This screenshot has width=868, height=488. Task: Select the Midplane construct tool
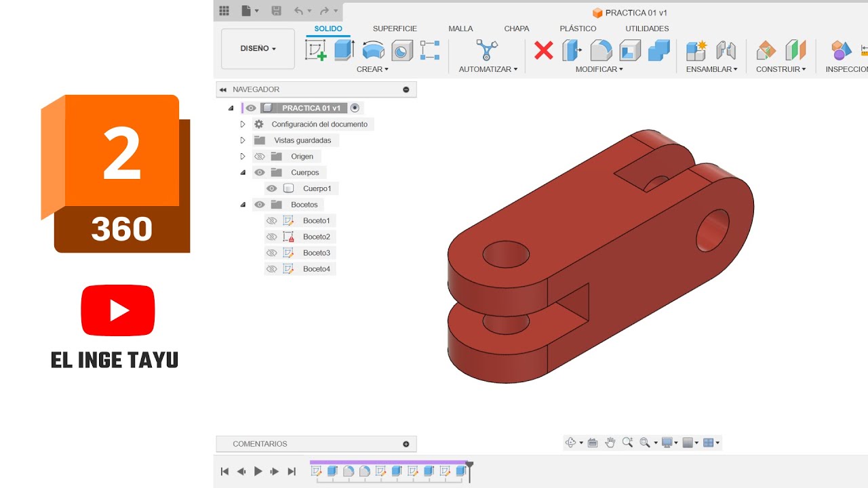point(795,50)
